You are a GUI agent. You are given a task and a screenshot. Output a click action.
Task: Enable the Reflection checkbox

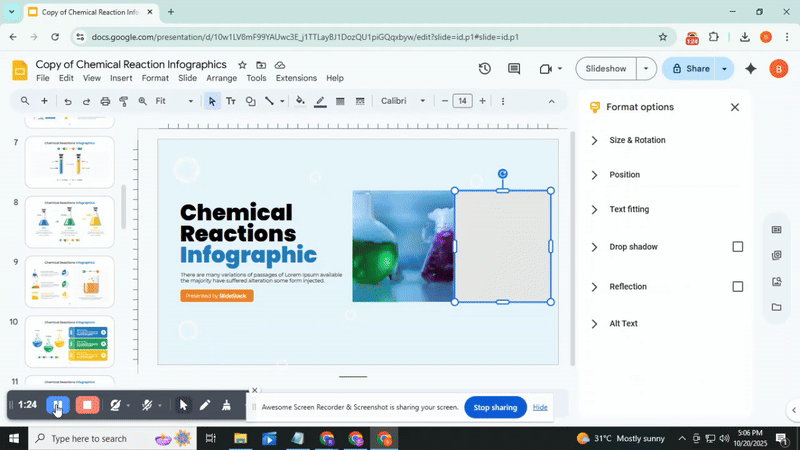[738, 287]
